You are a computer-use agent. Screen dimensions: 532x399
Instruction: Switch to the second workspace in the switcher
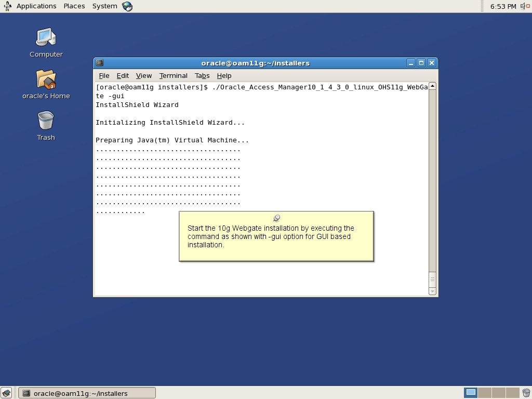pyautogui.click(x=485, y=393)
